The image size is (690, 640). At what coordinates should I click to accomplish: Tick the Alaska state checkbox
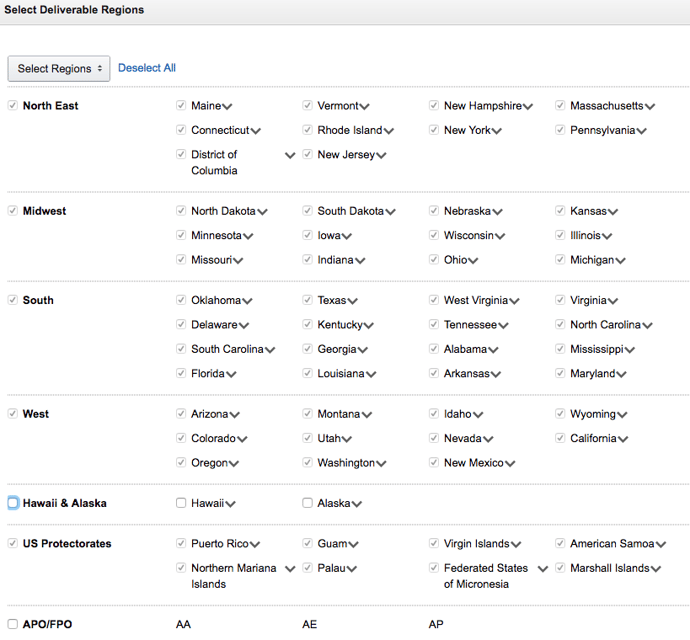click(308, 503)
